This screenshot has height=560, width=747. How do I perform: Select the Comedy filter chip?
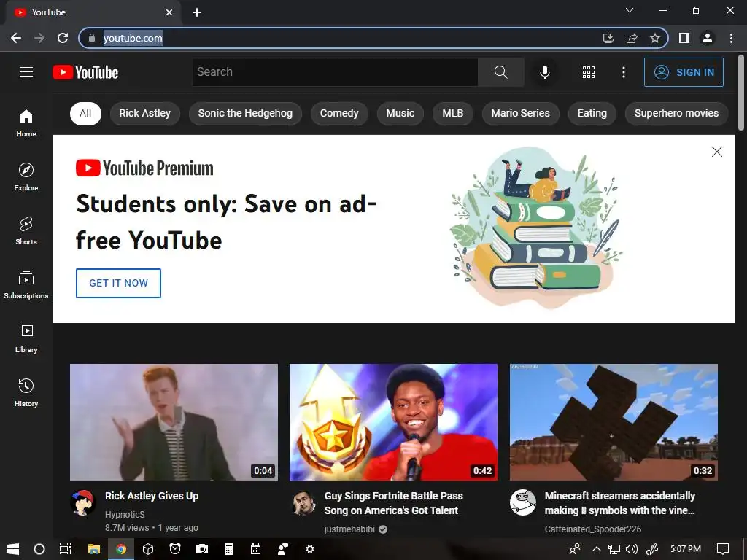(x=339, y=113)
